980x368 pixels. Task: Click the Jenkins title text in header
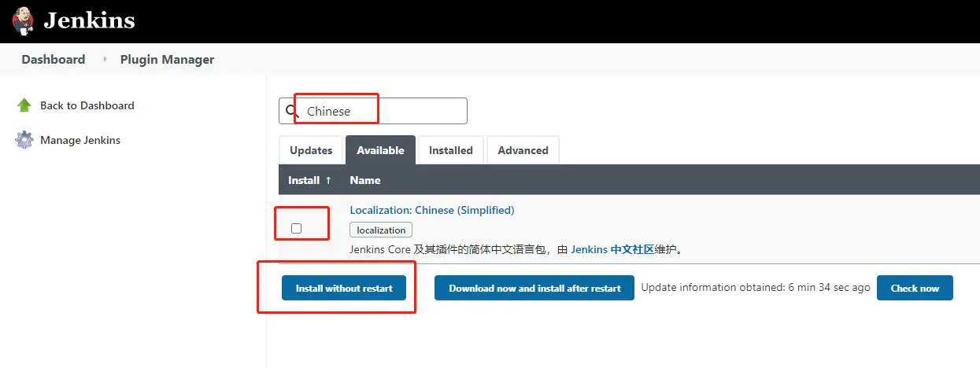(89, 20)
